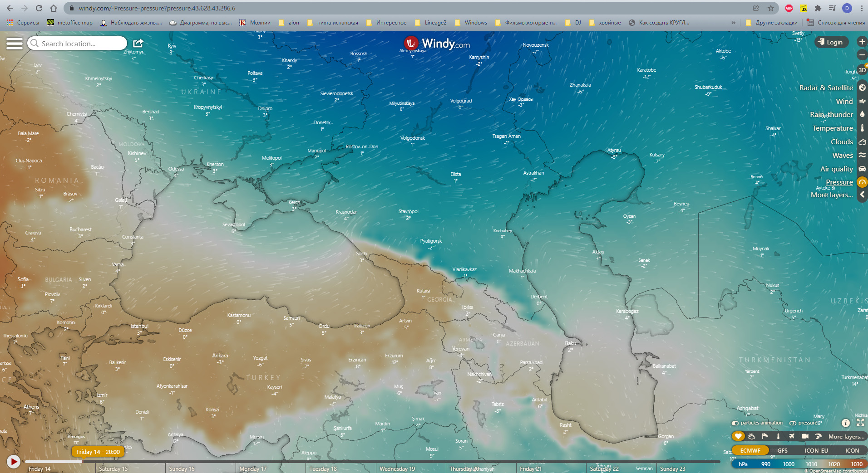Switch forecast model to GFS

[782, 450]
